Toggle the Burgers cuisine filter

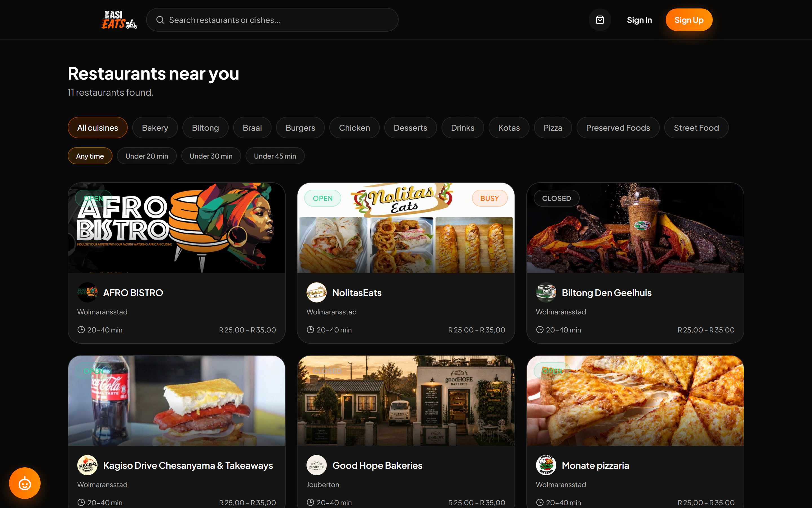pos(300,128)
